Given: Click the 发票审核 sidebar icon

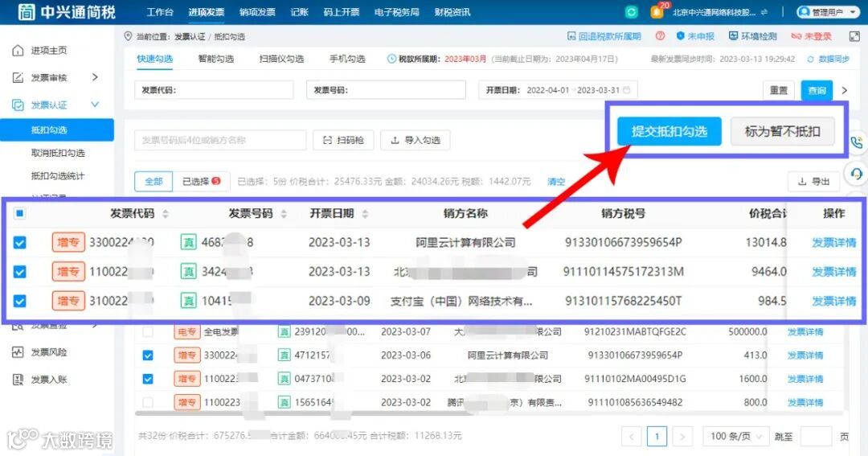Looking at the screenshot, I should pyautogui.click(x=18, y=77).
